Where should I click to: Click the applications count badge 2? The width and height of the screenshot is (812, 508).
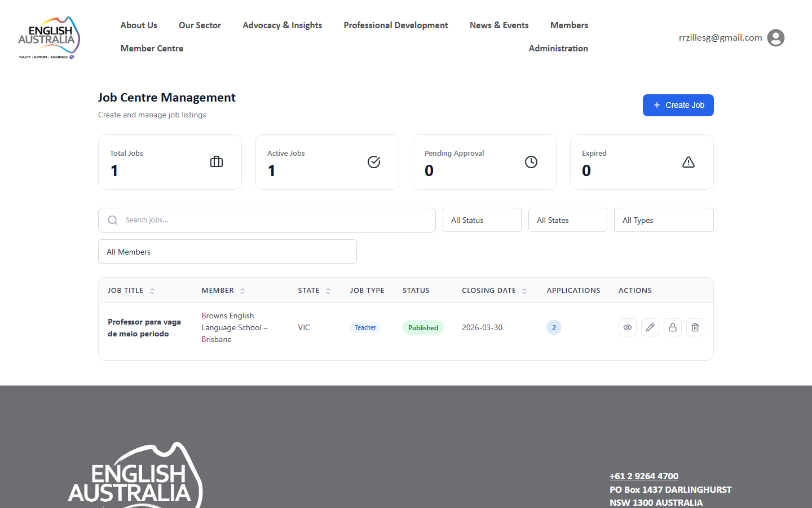coord(554,327)
